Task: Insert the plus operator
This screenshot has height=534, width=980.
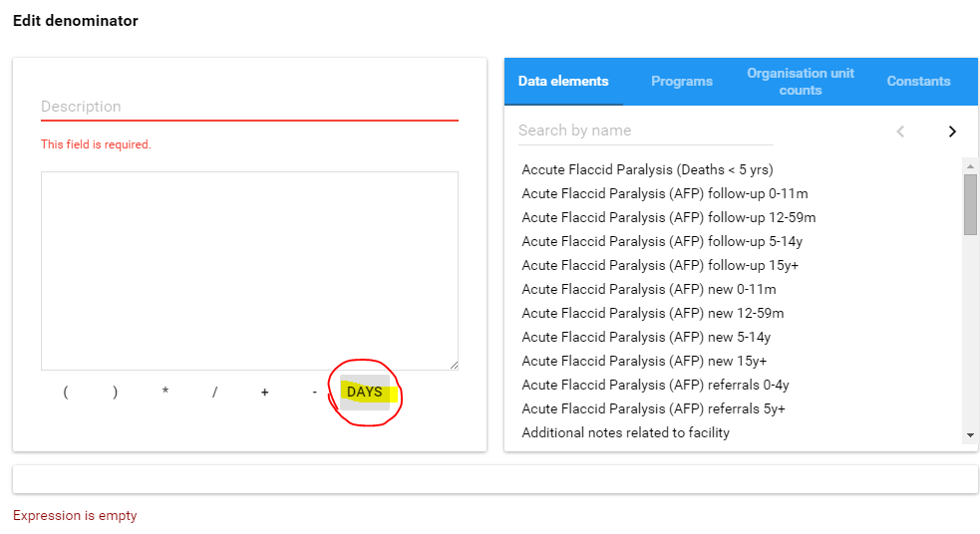Action: (264, 393)
